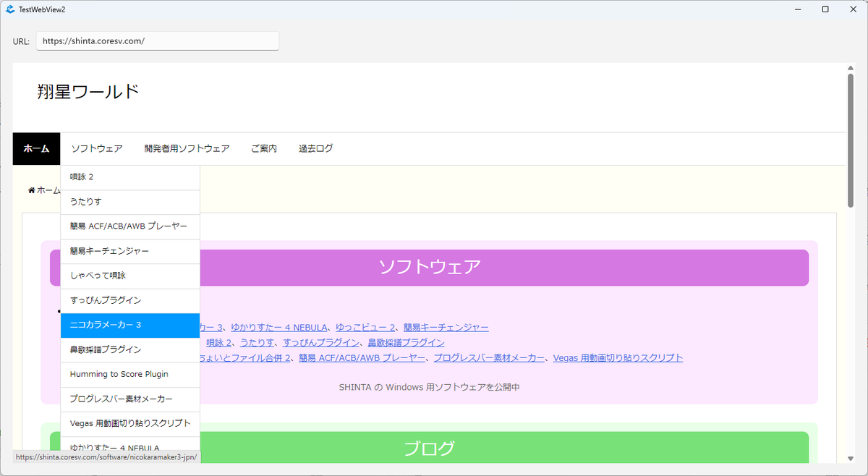Select すっぴんプラグイン in dropdown menu

coord(130,300)
